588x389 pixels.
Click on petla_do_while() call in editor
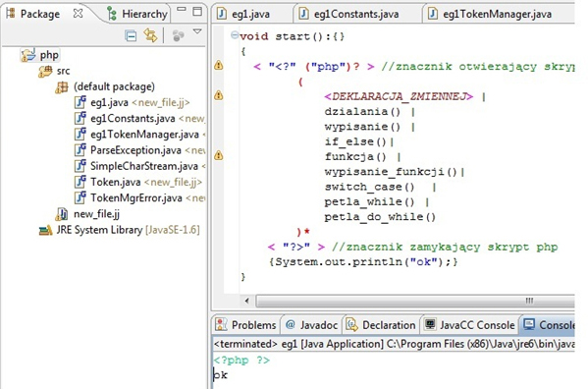[380, 217]
